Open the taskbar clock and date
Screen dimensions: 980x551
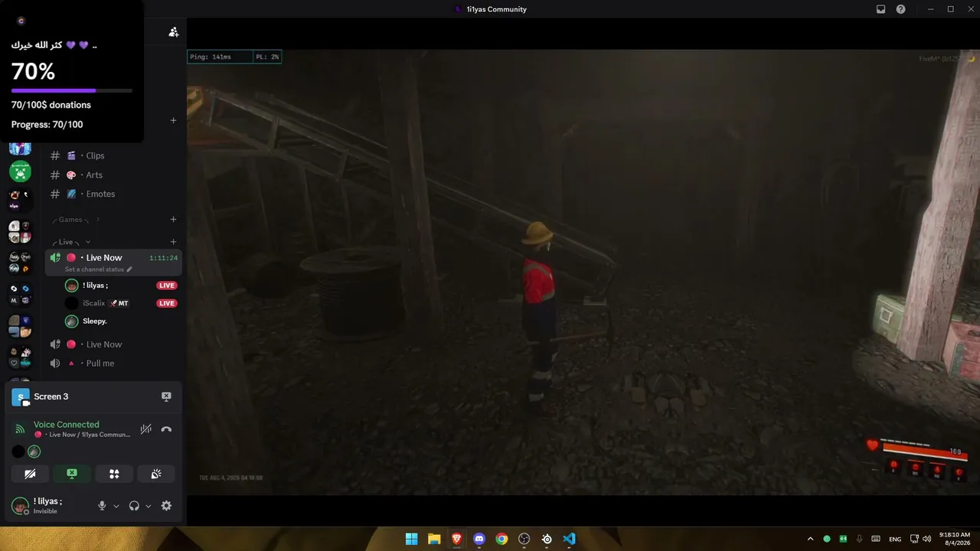pyautogui.click(x=955, y=539)
